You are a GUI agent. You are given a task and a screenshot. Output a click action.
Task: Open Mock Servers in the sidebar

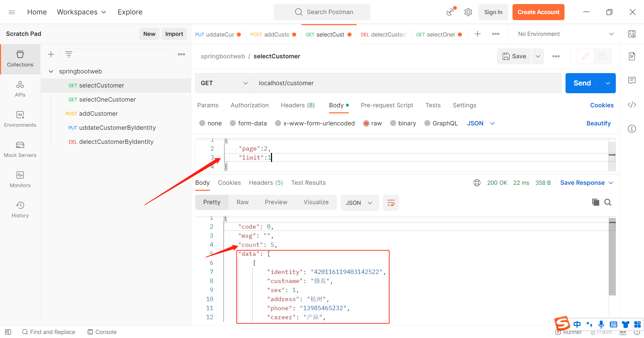[x=20, y=150]
